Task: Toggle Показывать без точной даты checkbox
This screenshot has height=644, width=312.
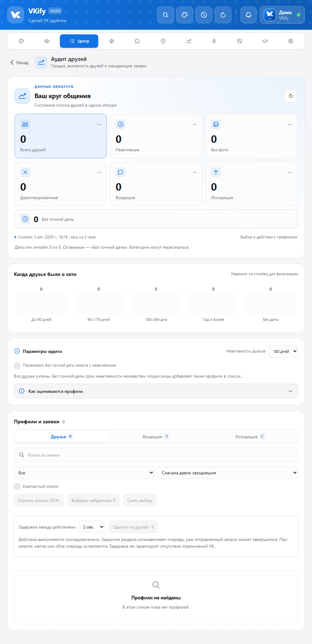Action: click(x=17, y=366)
